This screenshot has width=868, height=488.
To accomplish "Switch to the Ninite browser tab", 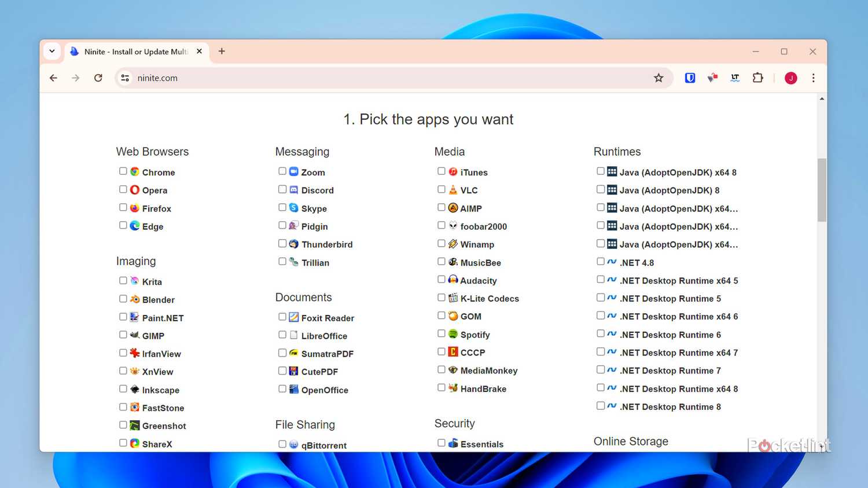I will coord(135,52).
